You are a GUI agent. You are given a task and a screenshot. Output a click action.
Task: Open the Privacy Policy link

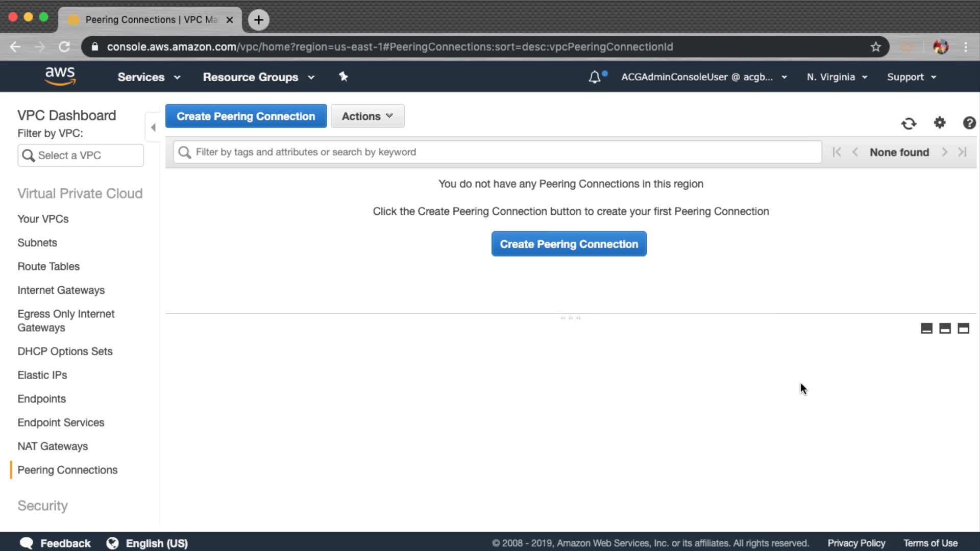[x=856, y=543]
